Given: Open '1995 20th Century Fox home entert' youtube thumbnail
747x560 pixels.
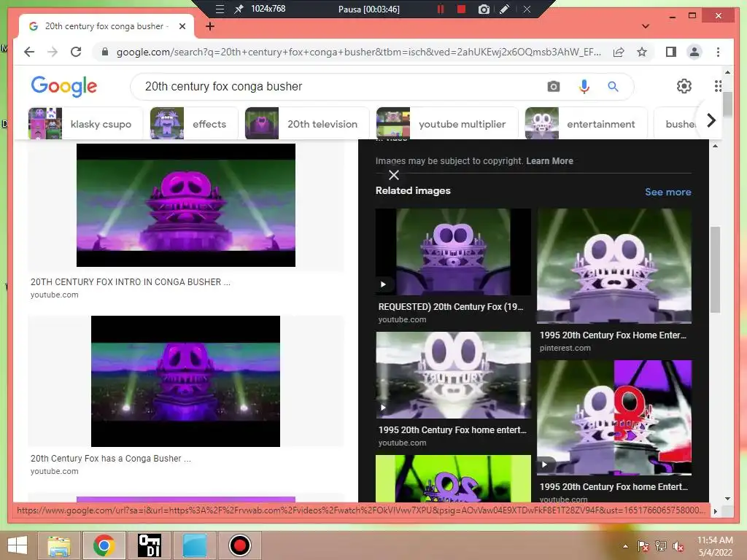Looking at the screenshot, I should 453,375.
